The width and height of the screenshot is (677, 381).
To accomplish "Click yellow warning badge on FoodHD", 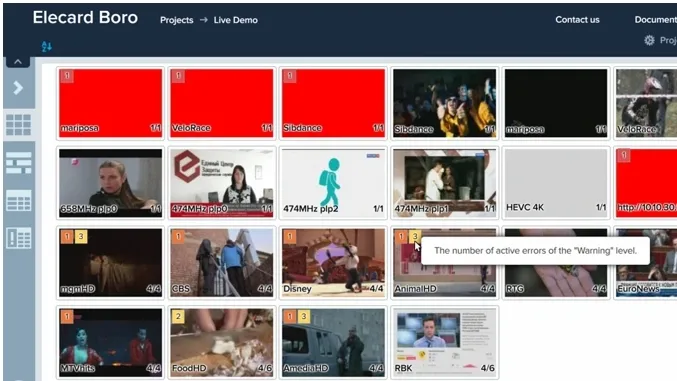I will (x=178, y=316).
